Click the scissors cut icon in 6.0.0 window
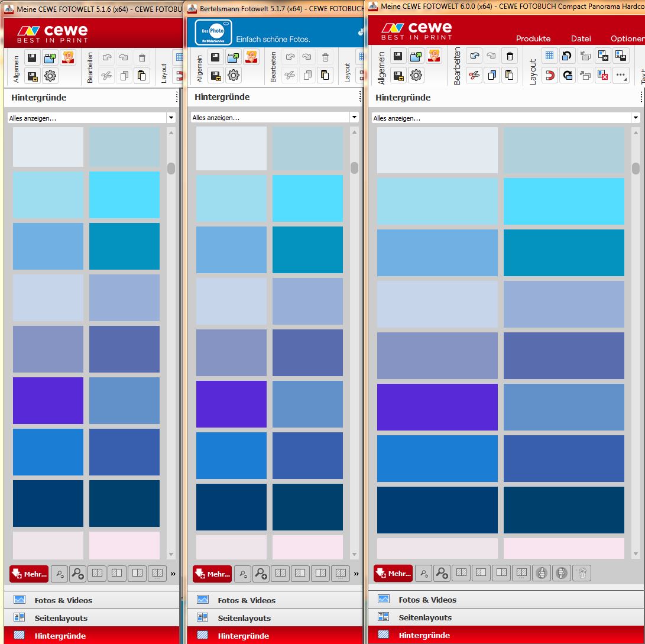The image size is (645, 644). [474, 75]
